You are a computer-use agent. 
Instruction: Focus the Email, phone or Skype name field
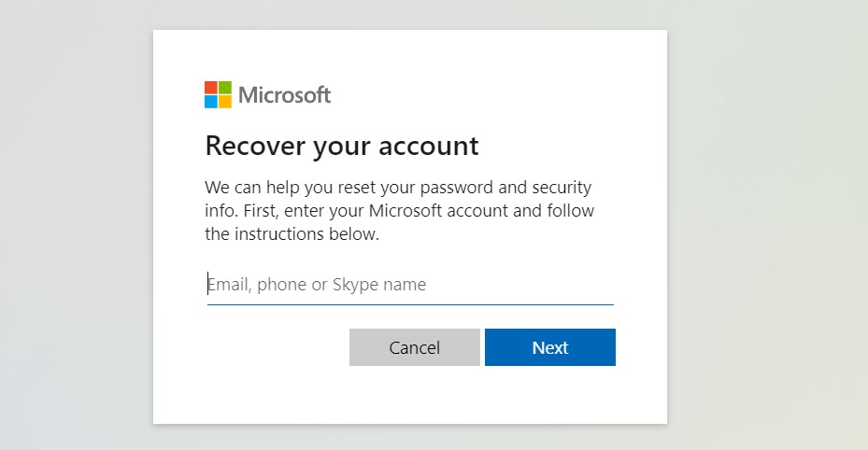click(x=410, y=285)
